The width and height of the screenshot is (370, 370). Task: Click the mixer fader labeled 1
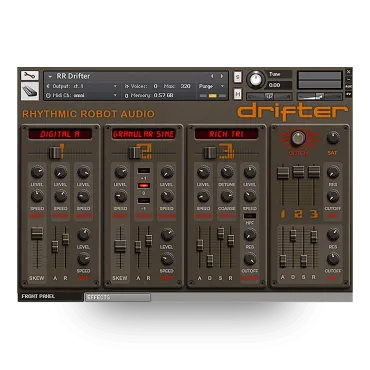click(x=283, y=173)
